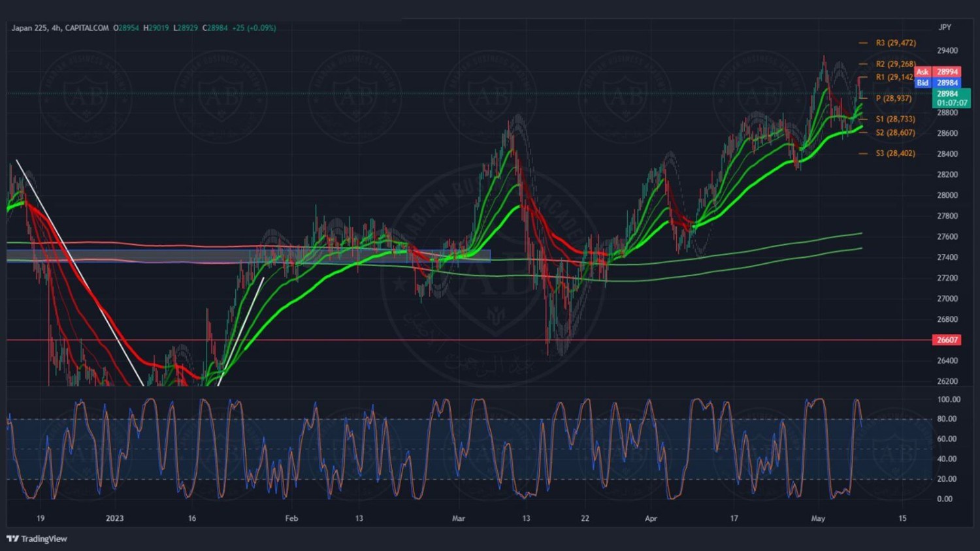980x551 pixels.
Task: Click the 28600 price axis label
Action: [947, 133]
